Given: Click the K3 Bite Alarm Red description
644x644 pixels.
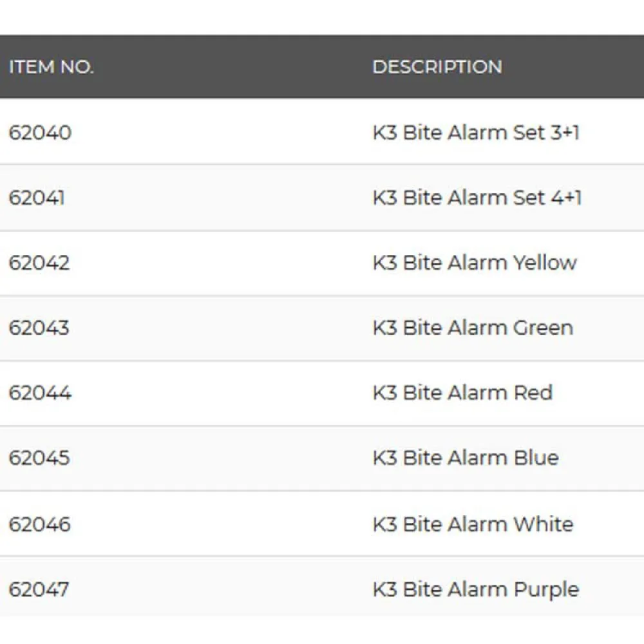Looking at the screenshot, I should click(462, 393).
